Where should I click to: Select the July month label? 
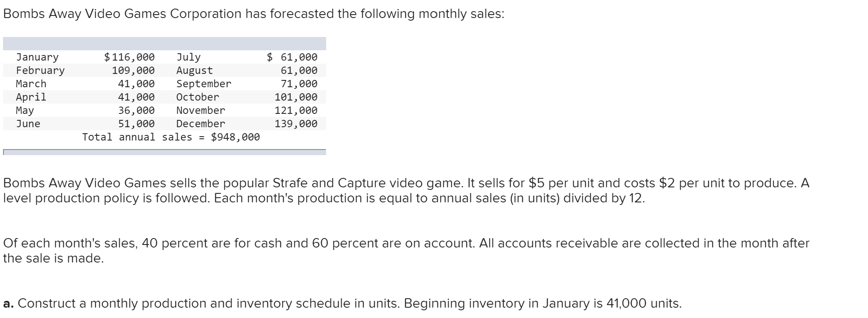click(188, 57)
